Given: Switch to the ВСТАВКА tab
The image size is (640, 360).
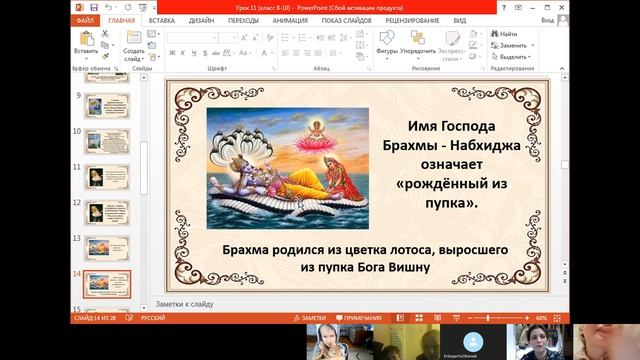Looking at the screenshot, I should [162, 20].
